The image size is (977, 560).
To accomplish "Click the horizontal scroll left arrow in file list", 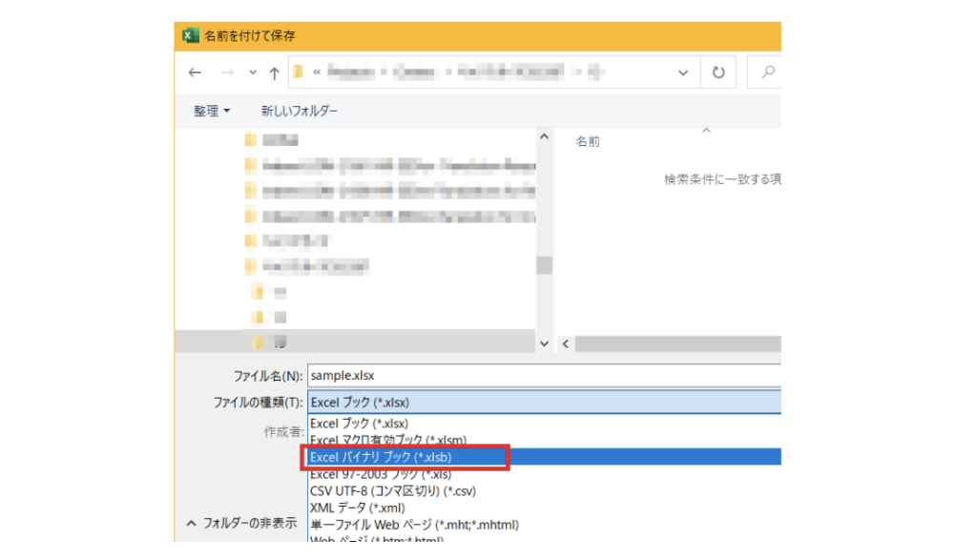I will [x=565, y=343].
